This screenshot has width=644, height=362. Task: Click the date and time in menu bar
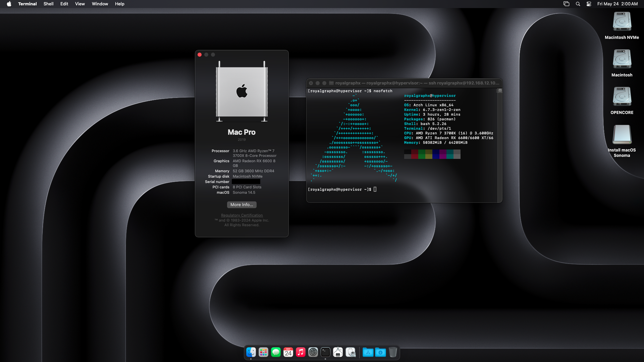[x=618, y=4]
